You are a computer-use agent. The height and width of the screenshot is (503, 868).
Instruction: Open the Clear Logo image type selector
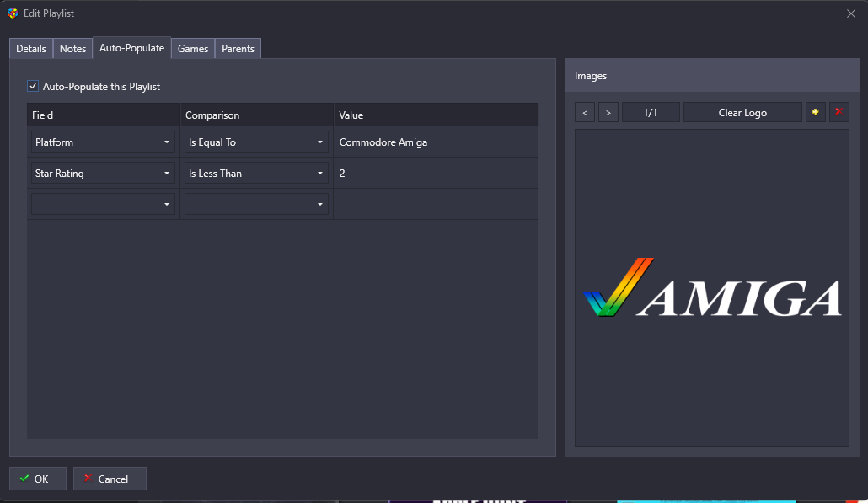pos(742,112)
